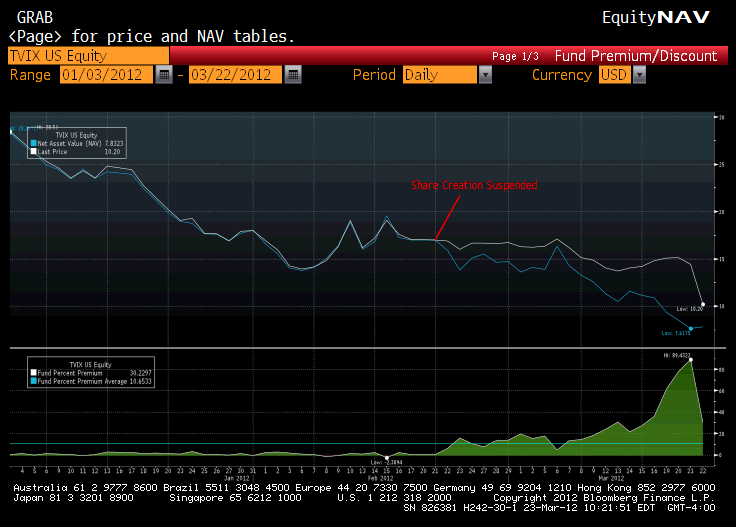Click the Fund Percent Premium Average label
The height and width of the screenshot is (527, 736).
point(83,381)
